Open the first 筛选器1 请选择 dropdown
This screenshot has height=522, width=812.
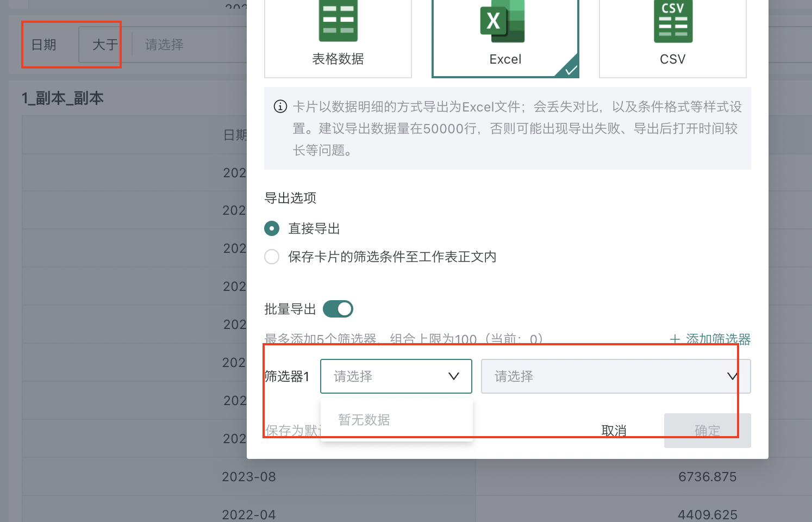coord(396,376)
